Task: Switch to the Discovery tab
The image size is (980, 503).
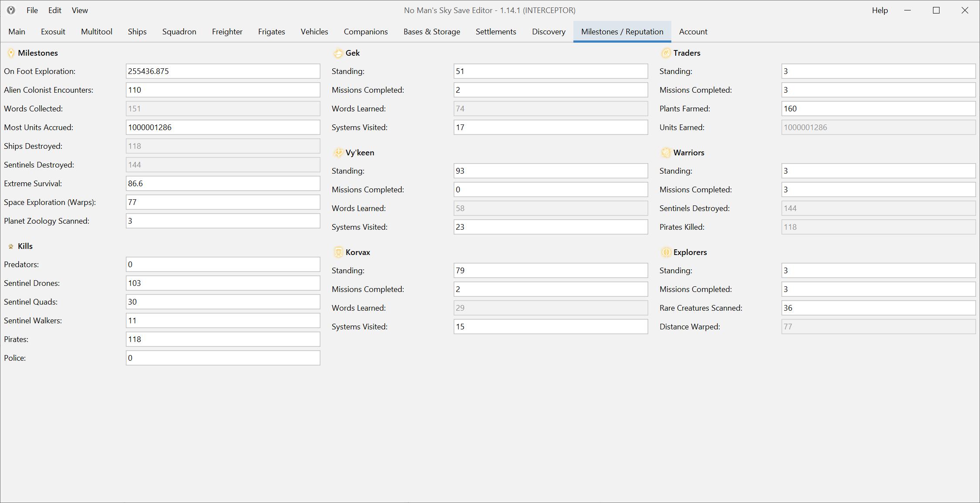Action: pyautogui.click(x=549, y=32)
